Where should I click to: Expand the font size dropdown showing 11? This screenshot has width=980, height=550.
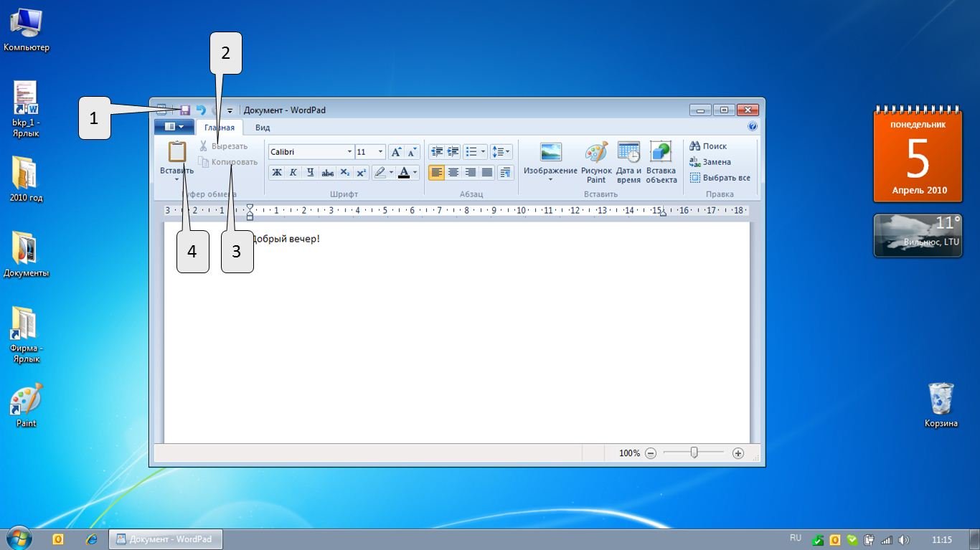[380, 152]
